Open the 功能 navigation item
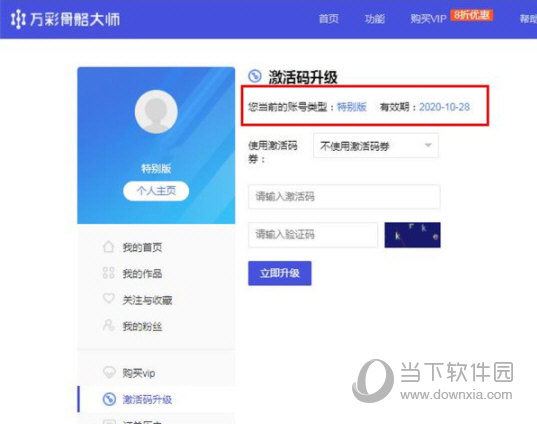 [375, 18]
